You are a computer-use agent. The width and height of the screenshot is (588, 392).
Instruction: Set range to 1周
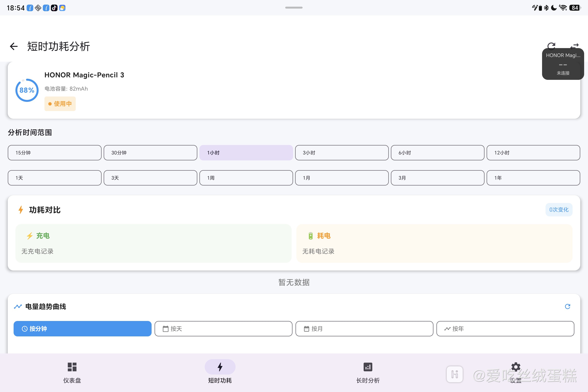(246, 178)
